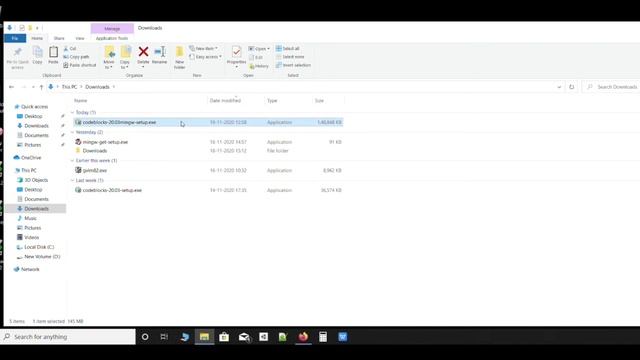
Task: Sort by the Size column
Action: pyautogui.click(x=319, y=100)
